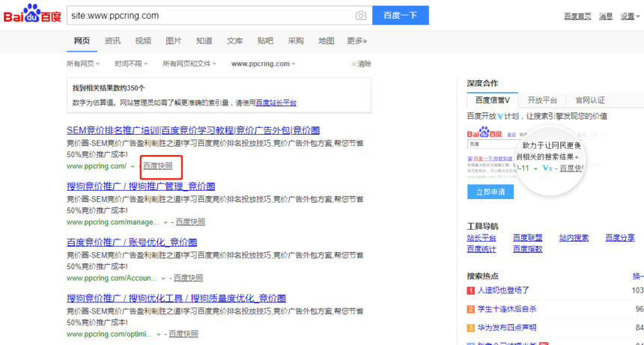Open hot topic 华为发布四点声明
The height and width of the screenshot is (345, 644).
tap(507, 328)
